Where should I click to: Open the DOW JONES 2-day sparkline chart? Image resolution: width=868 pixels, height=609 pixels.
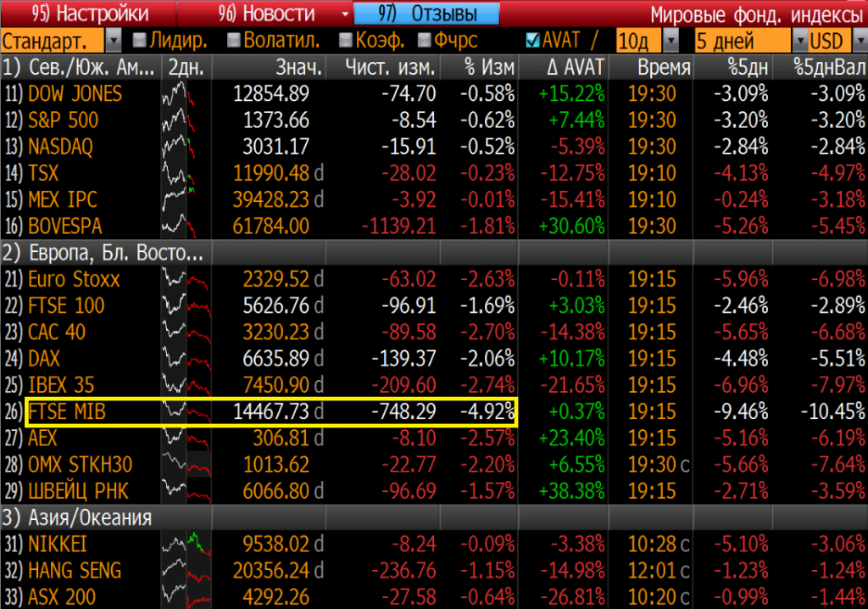(x=186, y=93)
